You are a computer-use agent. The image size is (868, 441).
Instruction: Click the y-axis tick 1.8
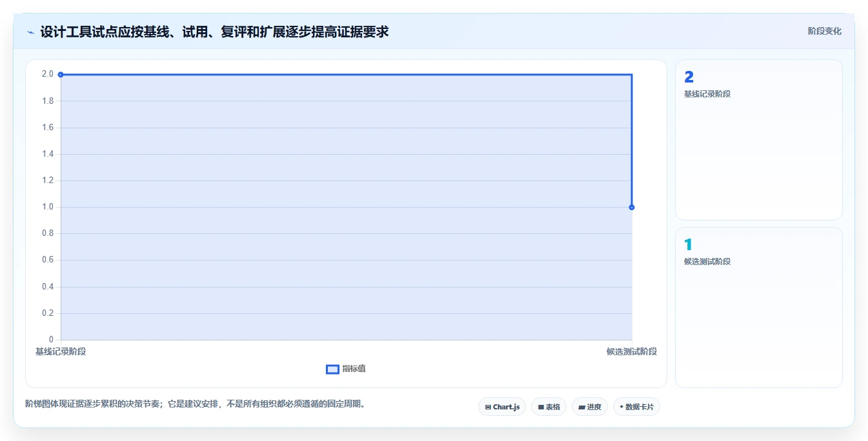(48, 101)
